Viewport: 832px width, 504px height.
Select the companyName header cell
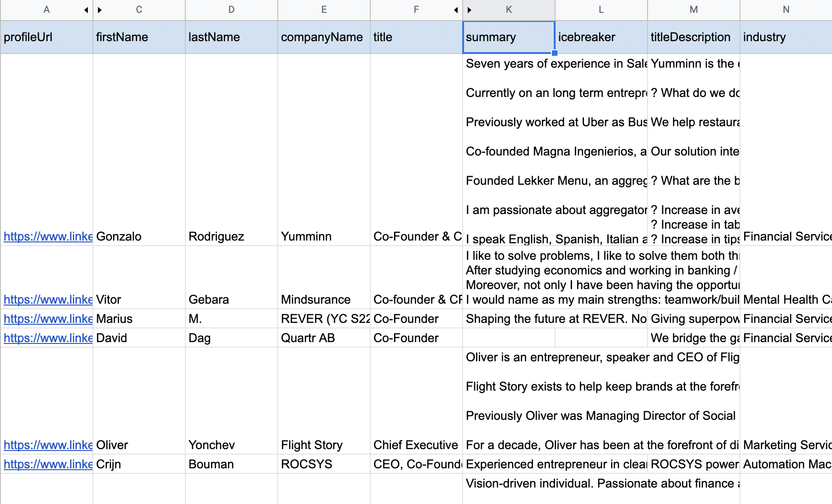click(324, 37)
